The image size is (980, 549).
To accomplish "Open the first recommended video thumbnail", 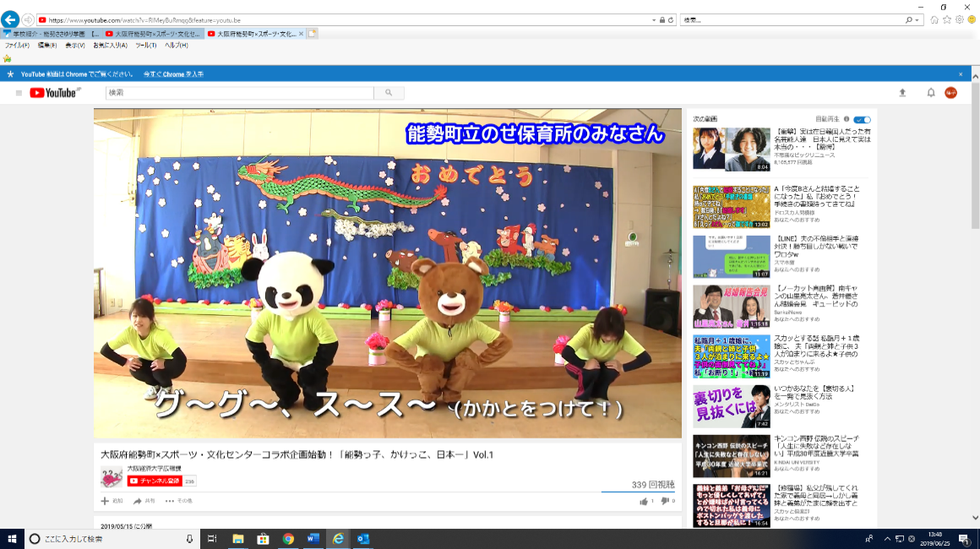I will (x=720, y=149).
